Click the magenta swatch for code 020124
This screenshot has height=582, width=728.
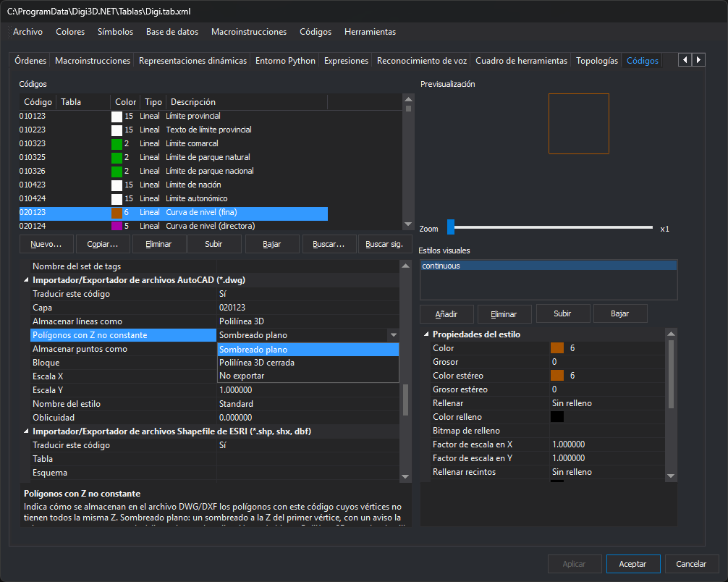tap(117, 226)
